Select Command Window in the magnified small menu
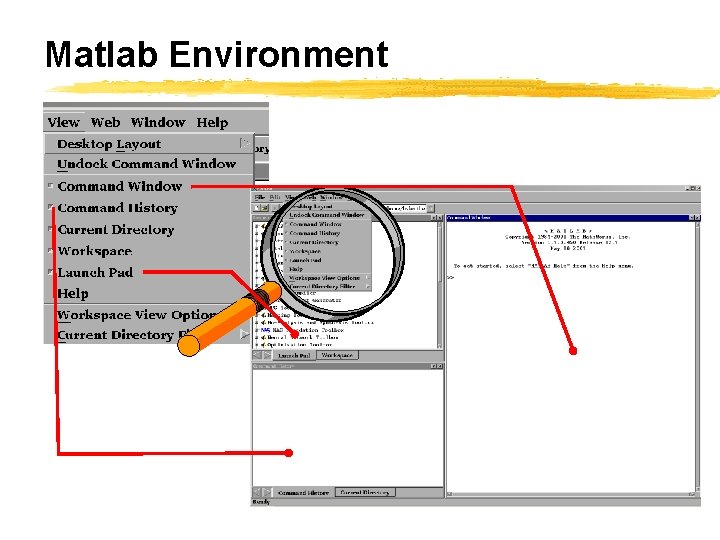Screen dimensions: 720x540 (x=315, y=224)
